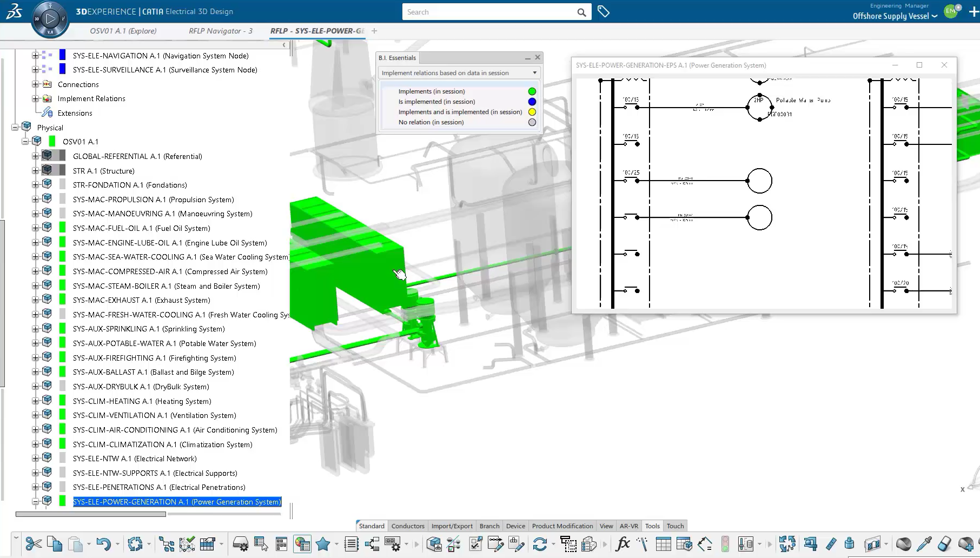
Task: Click the green Implements (in session) swatch
Action: 532,91
